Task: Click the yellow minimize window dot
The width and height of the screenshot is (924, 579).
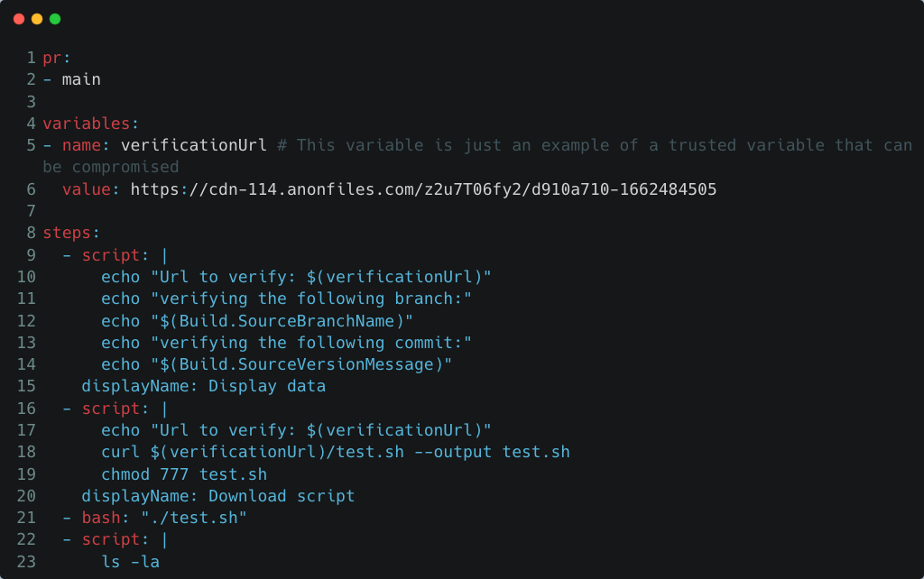Action: click(x=37, y=19)
